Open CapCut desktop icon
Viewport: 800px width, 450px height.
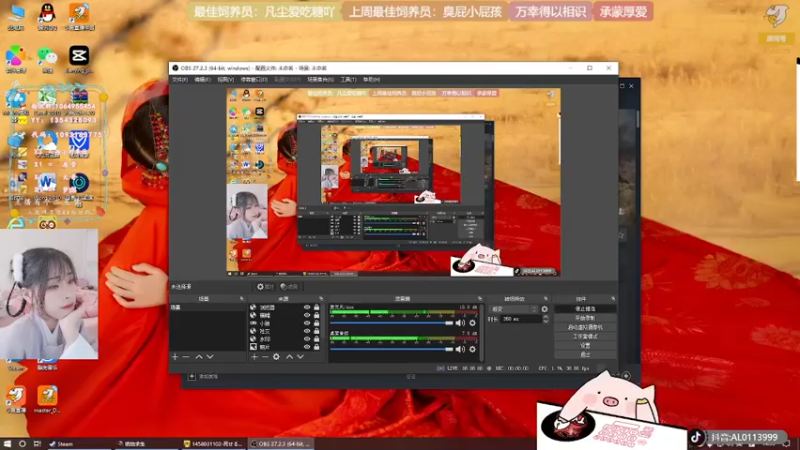(x=79, y=60)
